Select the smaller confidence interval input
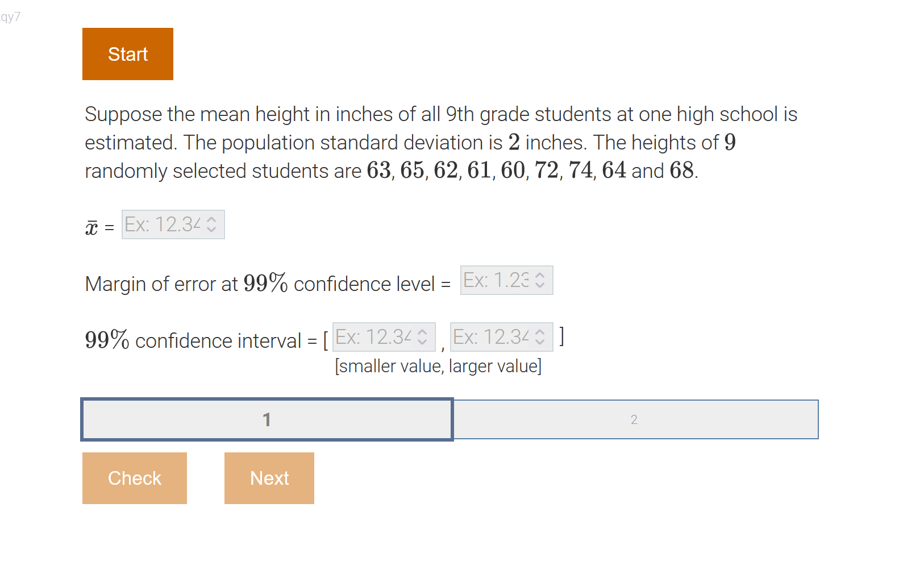The height and width of the screenshot is (570, 924). (375, 336)
